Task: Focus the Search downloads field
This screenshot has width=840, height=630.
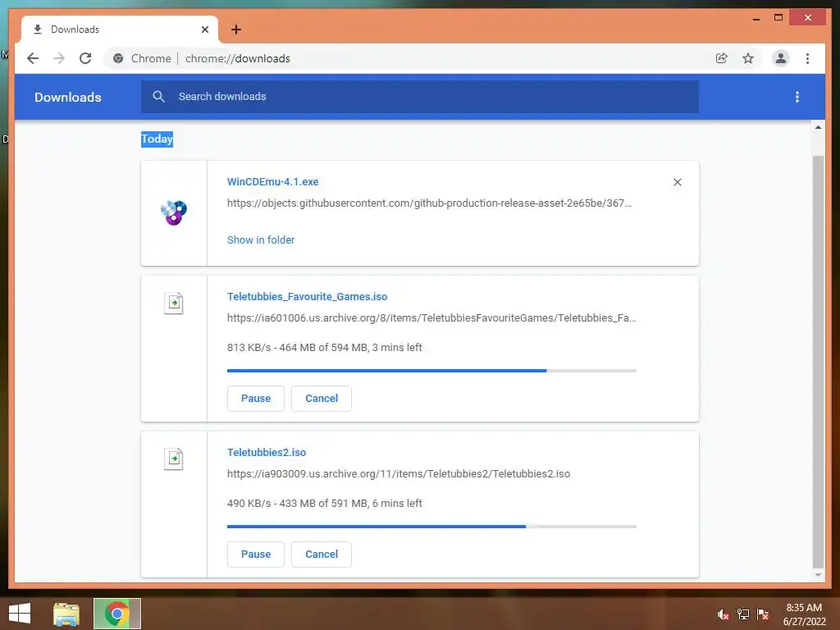Action: tap(420, 97)
